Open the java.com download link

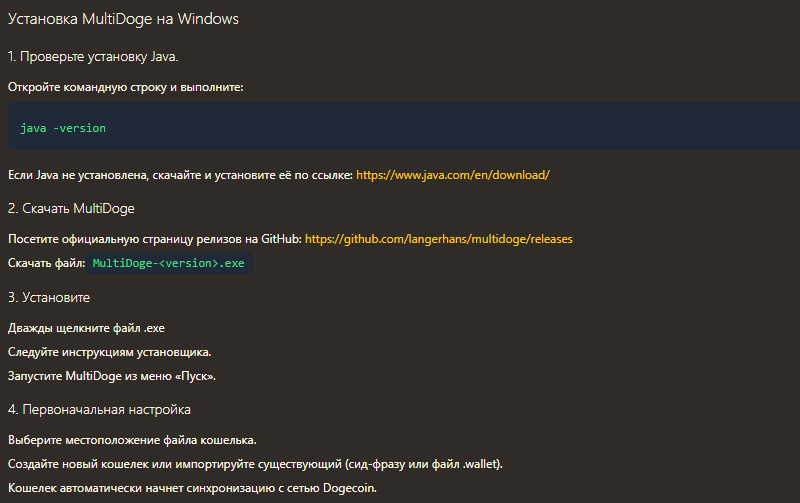[x=453, y=175]
